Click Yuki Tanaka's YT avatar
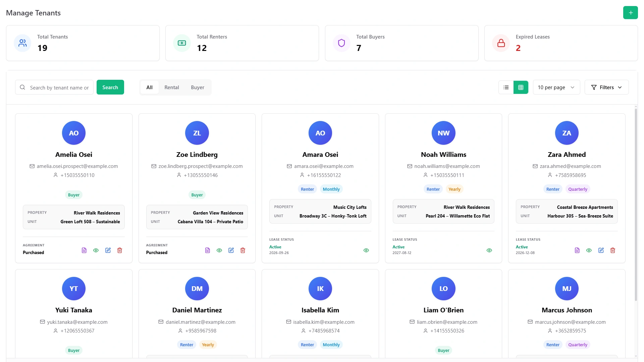The width and height of the screenshot is (644, 362). tap(74, 289)
